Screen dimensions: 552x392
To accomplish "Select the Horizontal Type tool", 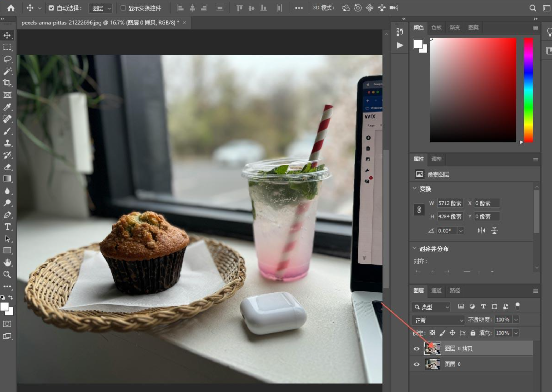I will point(7,227).
